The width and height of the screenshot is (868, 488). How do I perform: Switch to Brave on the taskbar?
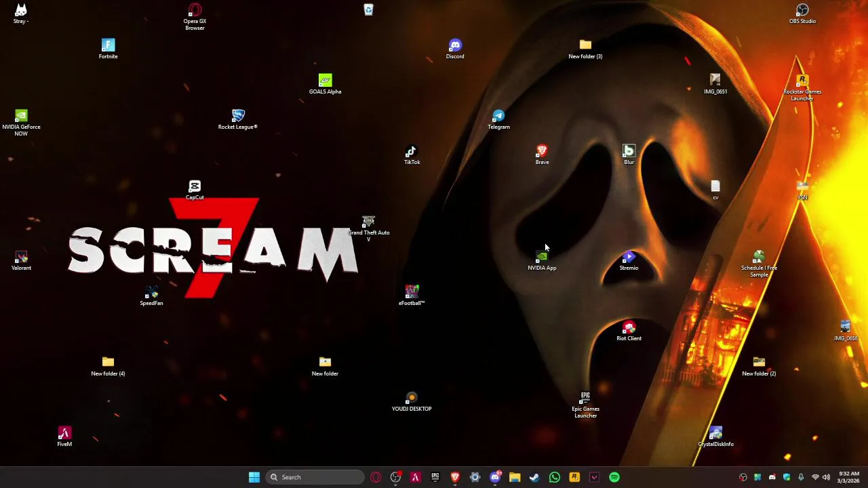(x=455, y=477)
